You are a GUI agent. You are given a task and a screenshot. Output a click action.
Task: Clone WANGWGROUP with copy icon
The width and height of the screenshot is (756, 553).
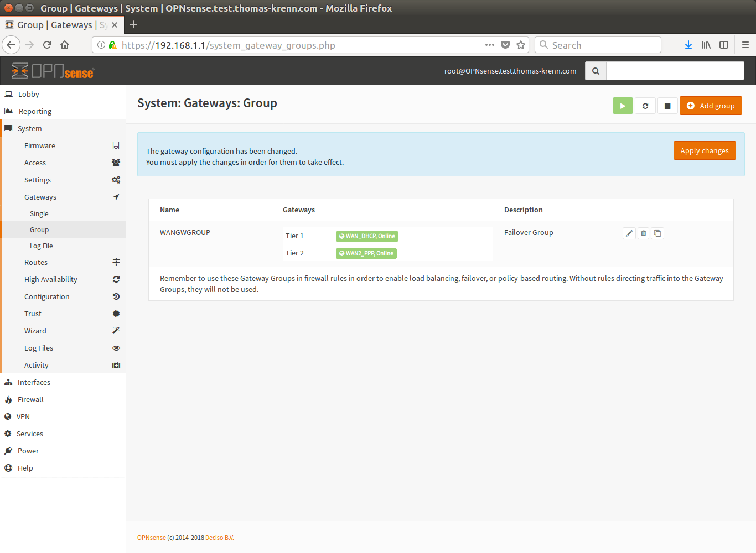click(x=657, y=233)
